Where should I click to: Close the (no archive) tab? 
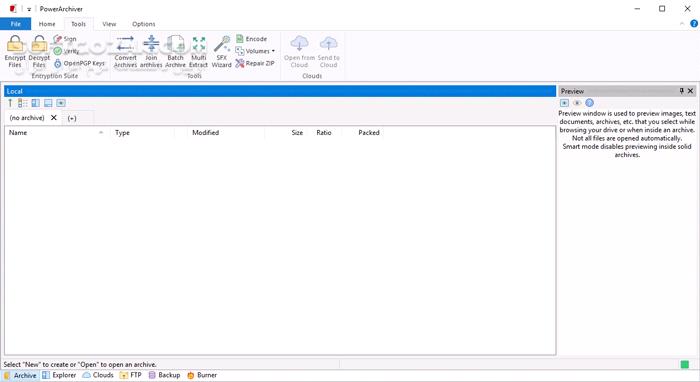point(54,118)
